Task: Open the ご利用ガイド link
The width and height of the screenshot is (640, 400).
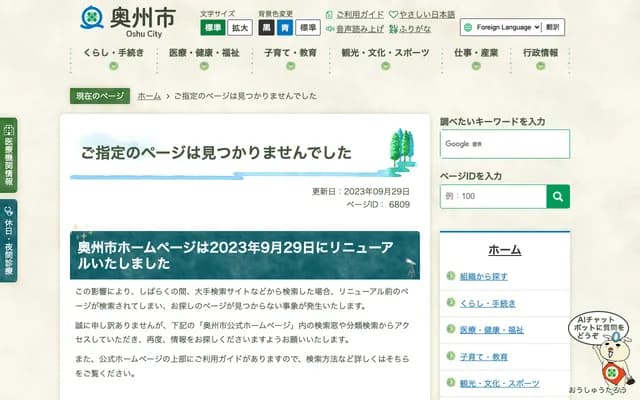Action: point(360,15)
